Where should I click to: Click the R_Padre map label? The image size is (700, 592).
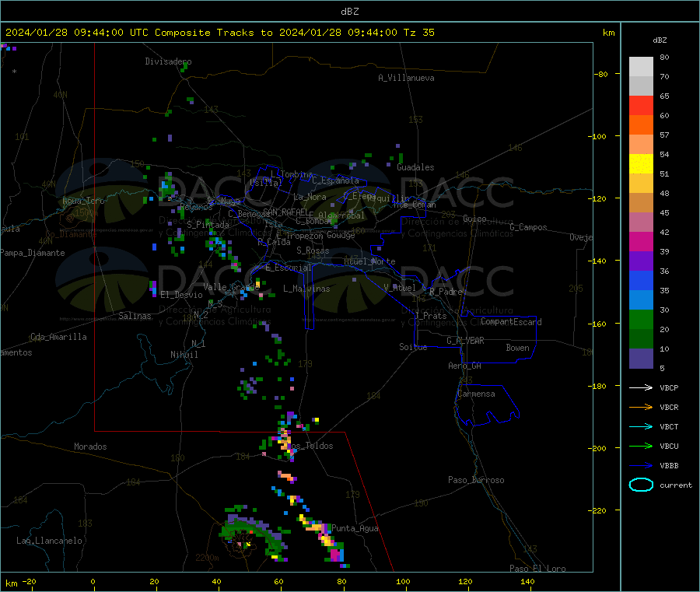(446, 292)
